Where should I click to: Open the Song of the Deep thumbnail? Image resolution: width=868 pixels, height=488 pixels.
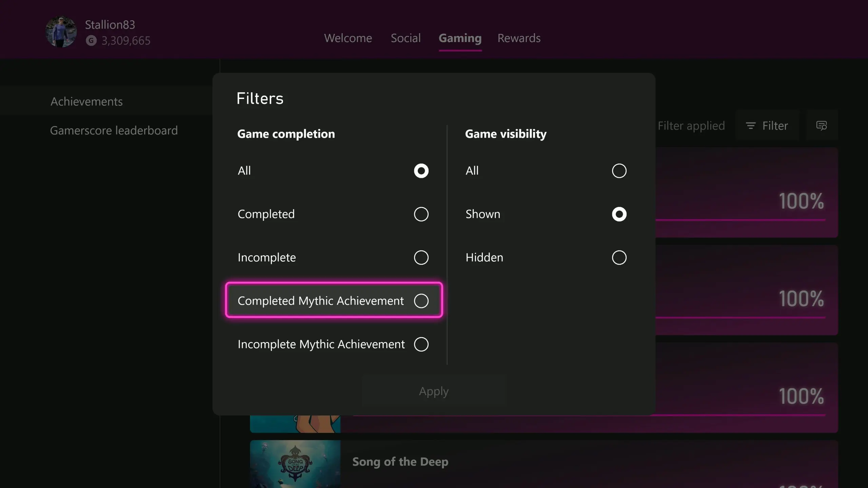[295, 464]
